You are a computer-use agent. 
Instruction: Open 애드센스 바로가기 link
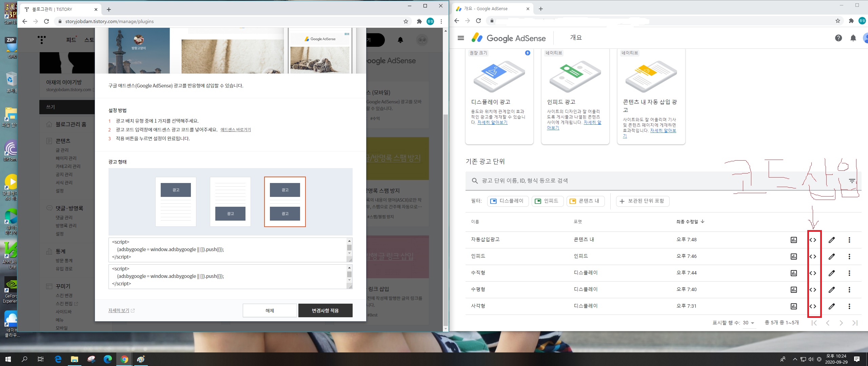pos(236,130)
